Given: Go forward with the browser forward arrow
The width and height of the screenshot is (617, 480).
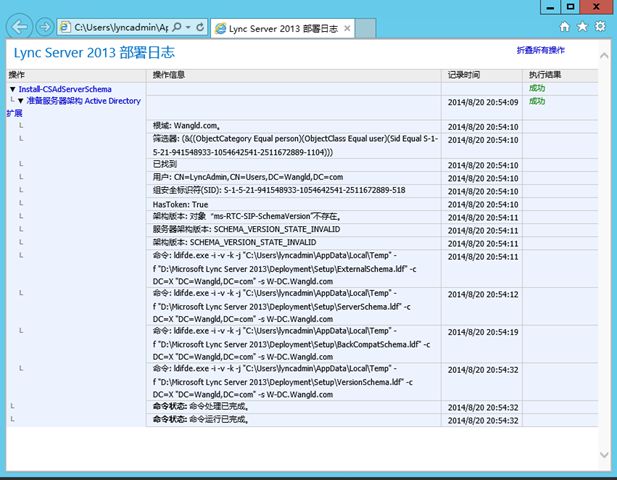Looking at the screenshot, I should 44,27.
